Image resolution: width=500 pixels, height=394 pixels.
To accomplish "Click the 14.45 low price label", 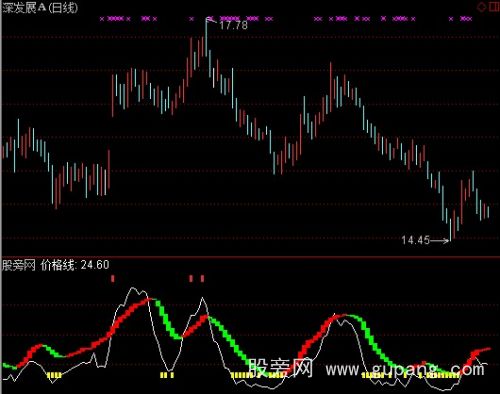I will [x=415, y=240].
